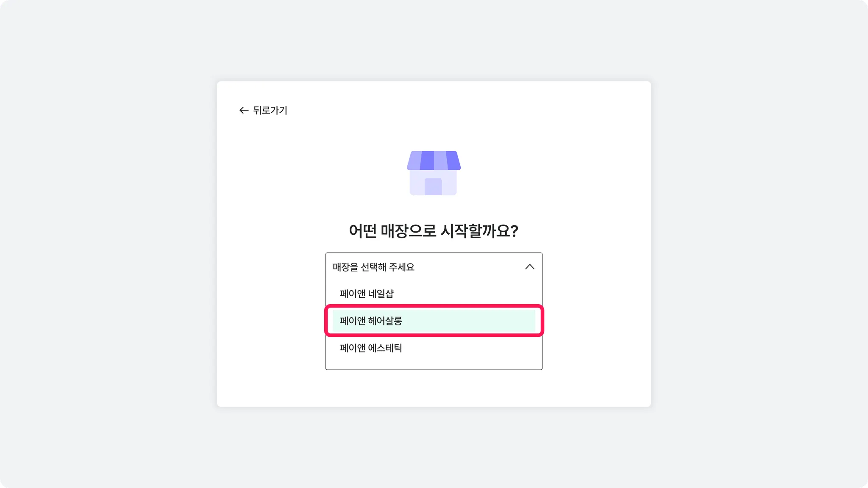Click the mint-green highlighted row
Viewport: 868px width, 488px height.
[466, 321]
